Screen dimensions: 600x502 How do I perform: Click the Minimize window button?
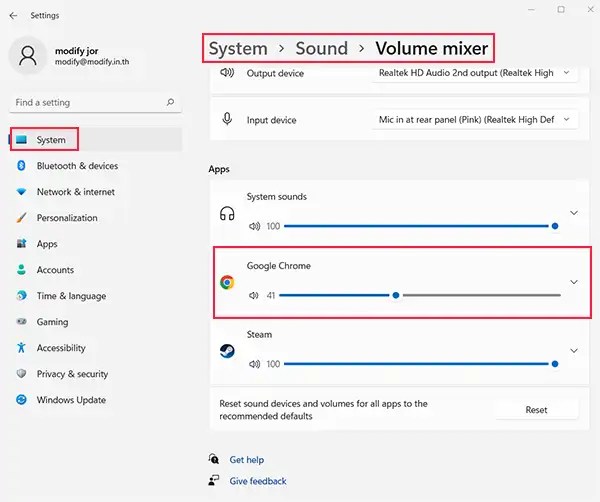532,10
